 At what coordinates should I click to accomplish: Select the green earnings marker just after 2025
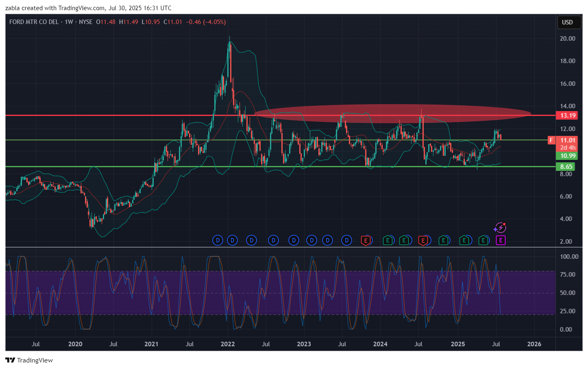tap(464, 240)
